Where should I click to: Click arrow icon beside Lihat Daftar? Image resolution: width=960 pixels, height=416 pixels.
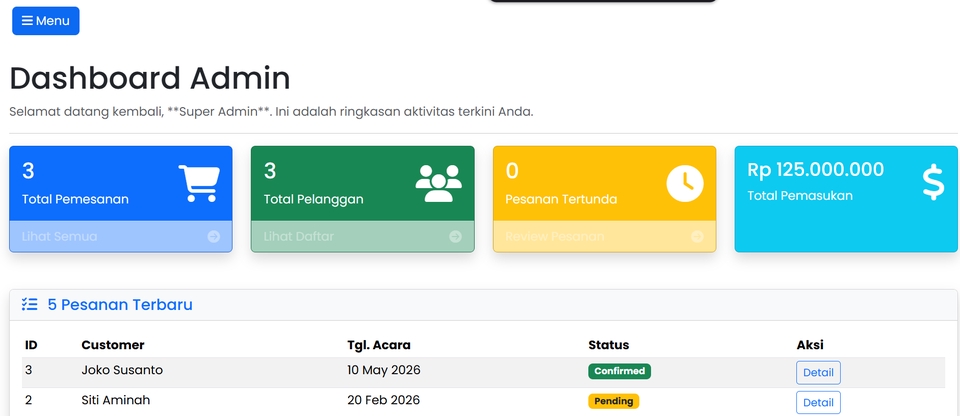pos(456,236)
